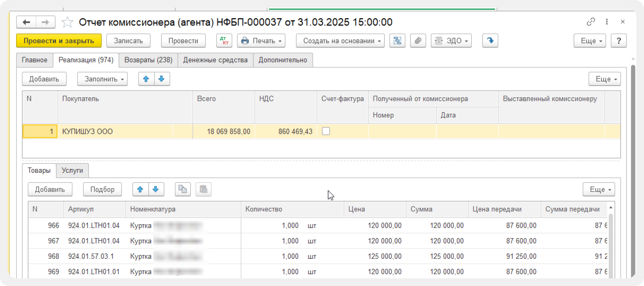Add a buyer row with upper Добавить

(x=44, y=79)
